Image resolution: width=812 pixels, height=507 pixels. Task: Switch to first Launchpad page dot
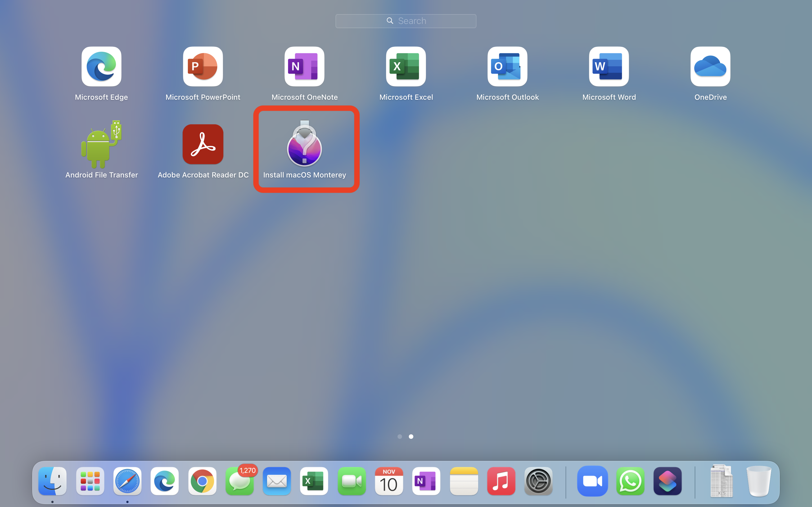point(400,437)
